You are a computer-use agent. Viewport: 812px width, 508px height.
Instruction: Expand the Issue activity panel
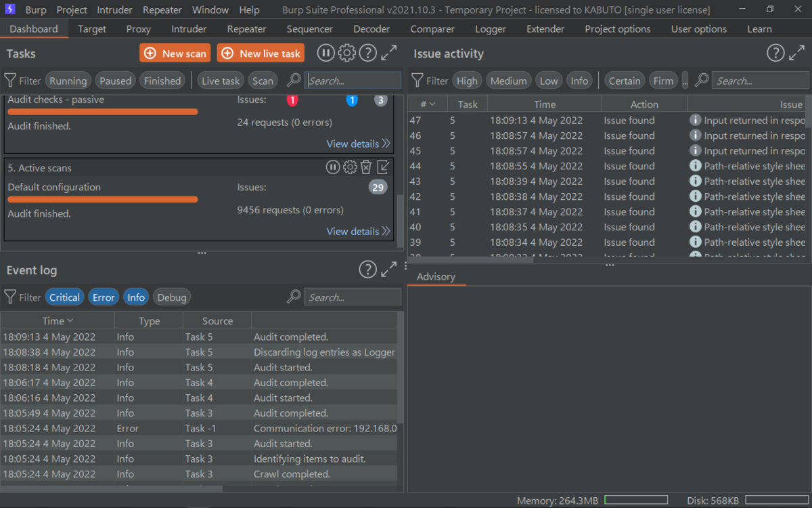coord(796,54)
